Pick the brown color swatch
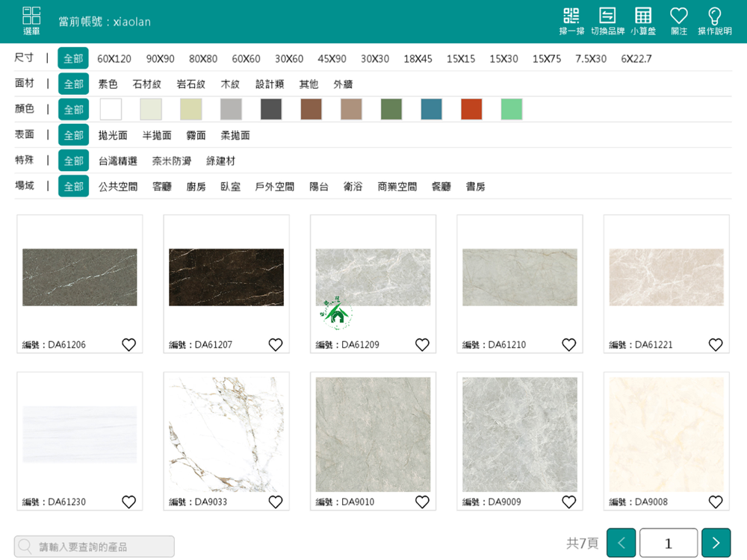The width and height of the screenshot is (747, 560). 311,110
